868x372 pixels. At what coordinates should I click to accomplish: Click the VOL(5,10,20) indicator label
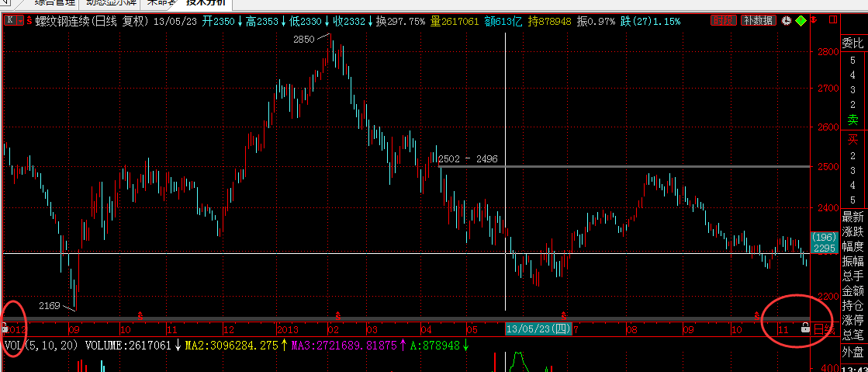click(42, 346)
